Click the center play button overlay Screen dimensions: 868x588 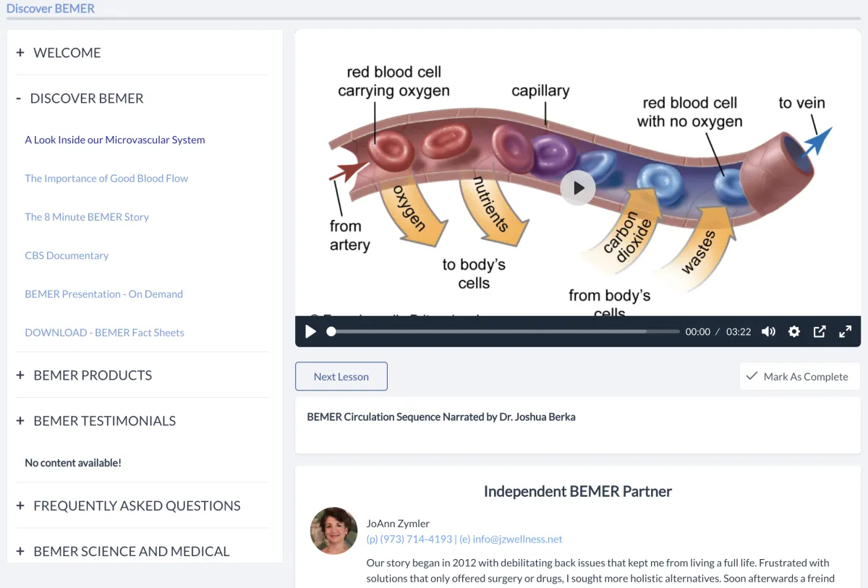pyautogui.click(x=578, y=188)
